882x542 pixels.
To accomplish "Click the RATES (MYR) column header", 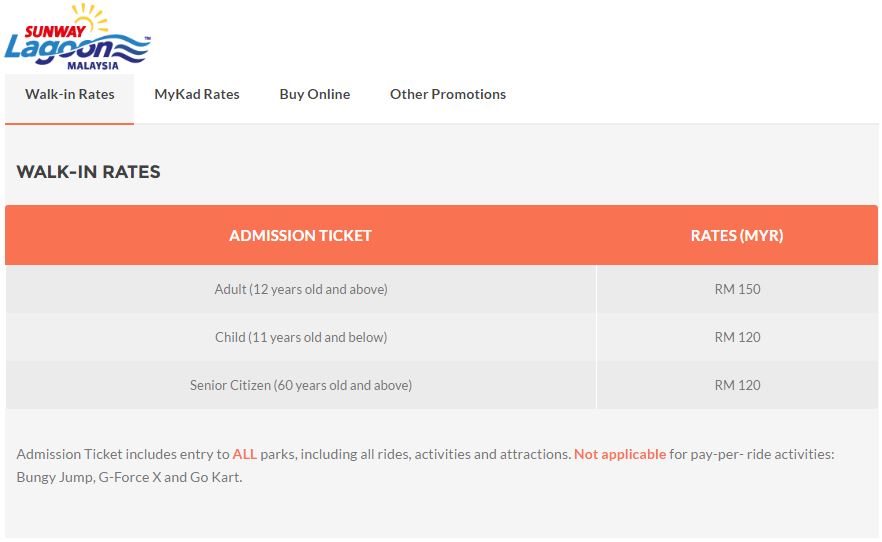I will 737,235.
